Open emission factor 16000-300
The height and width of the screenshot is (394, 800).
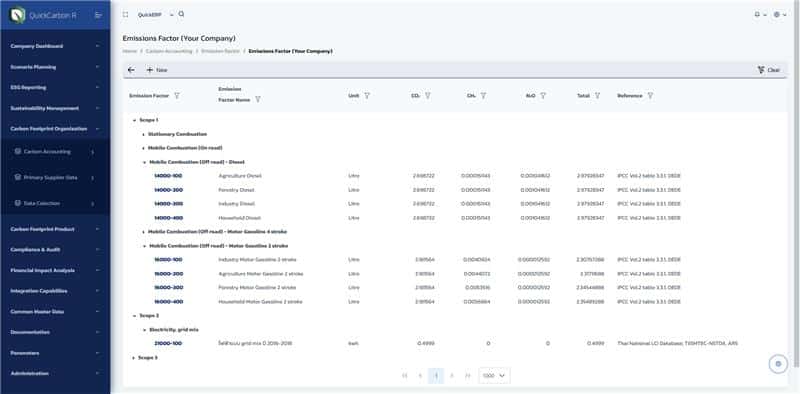tap(168, 288)
